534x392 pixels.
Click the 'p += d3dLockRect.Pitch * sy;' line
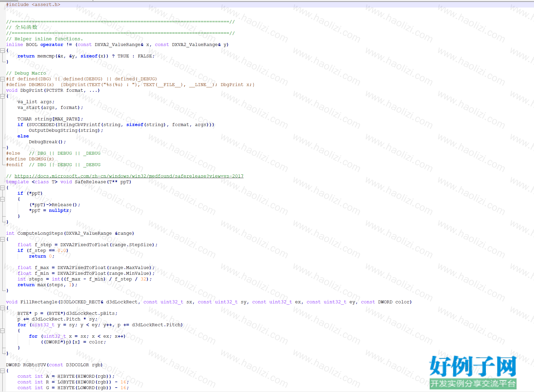[x=57, y=319]
